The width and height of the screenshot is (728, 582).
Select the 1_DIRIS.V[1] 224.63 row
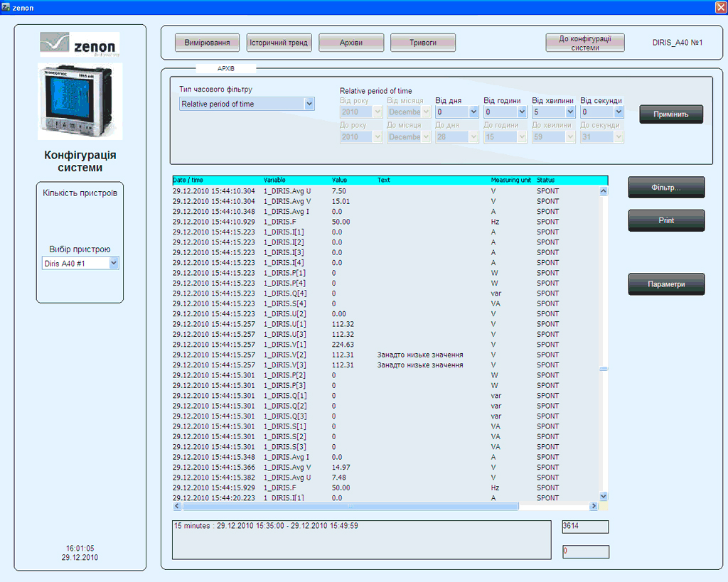pos(341,345)
